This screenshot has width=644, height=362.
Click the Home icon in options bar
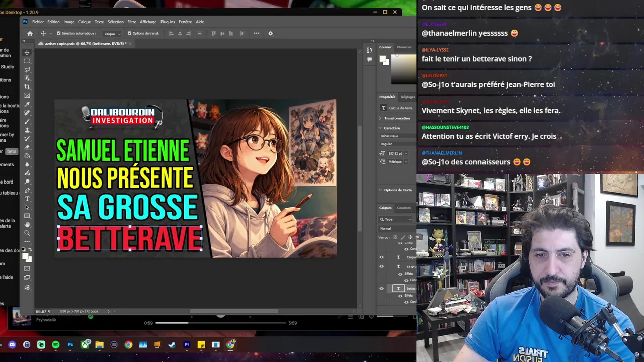[30, 33]
